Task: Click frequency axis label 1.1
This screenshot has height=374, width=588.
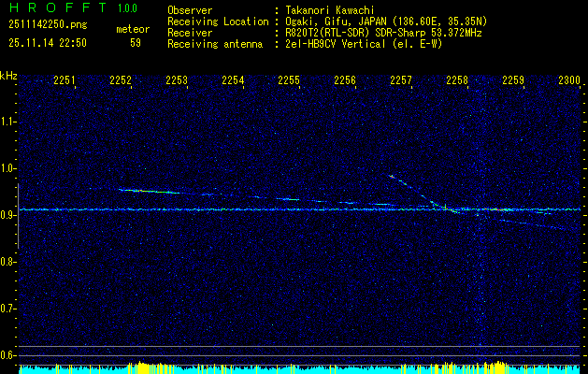Action: coord(7,122)
